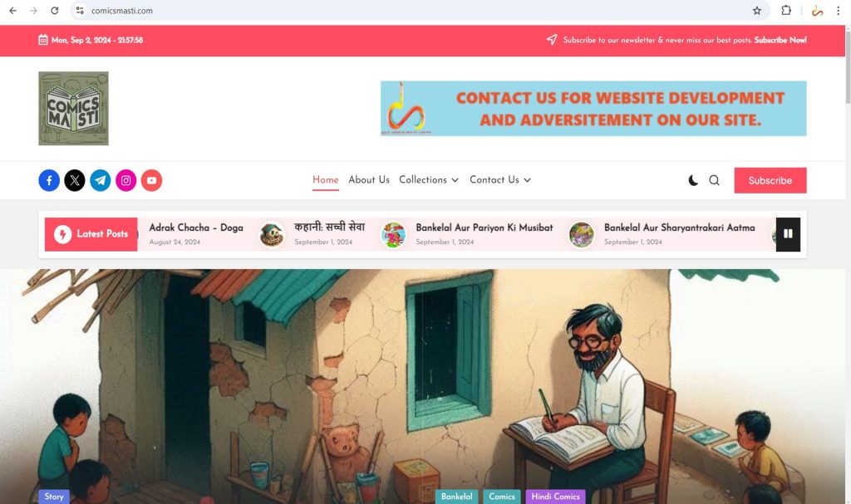Open the YouTube social icon

pyautogui.click(x=151, y=180)
